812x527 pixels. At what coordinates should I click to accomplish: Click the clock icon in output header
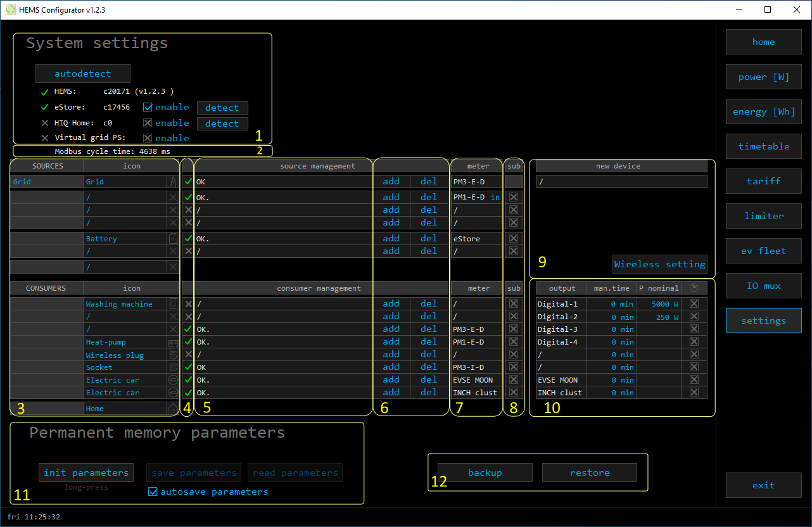coord(694,288)
